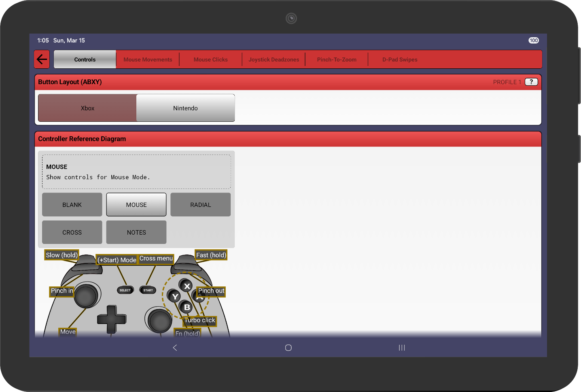
Task: Select the Xbox button layout
Action: click(x=87, y=108)
